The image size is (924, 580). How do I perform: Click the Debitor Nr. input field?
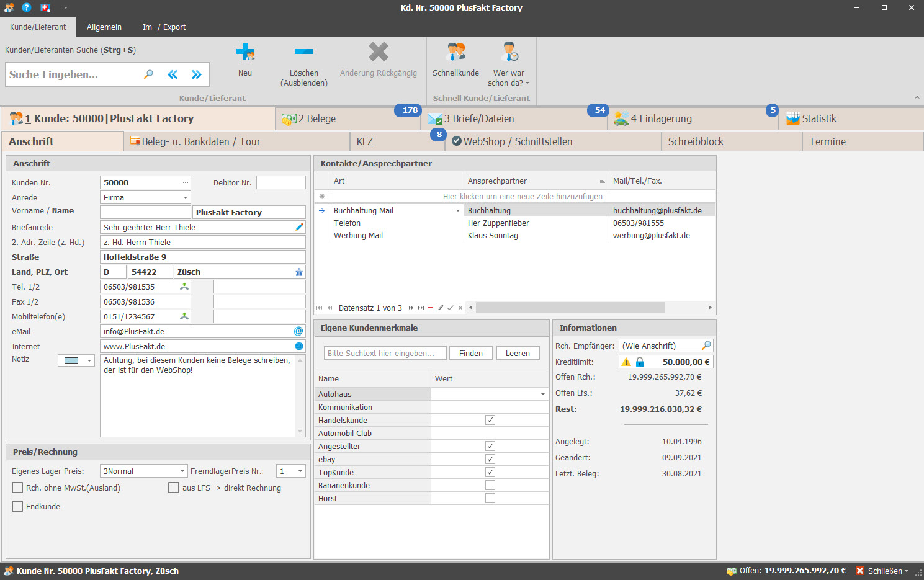point(281,182)
